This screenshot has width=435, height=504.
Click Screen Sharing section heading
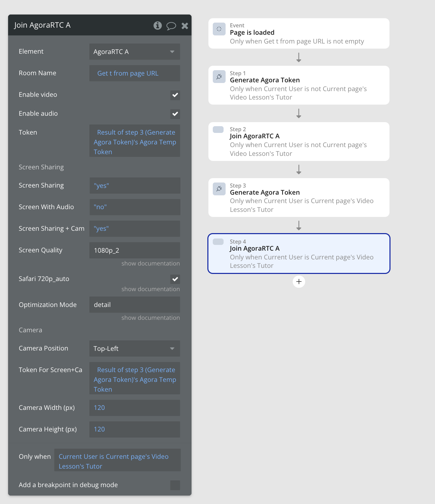pos(41,167)
